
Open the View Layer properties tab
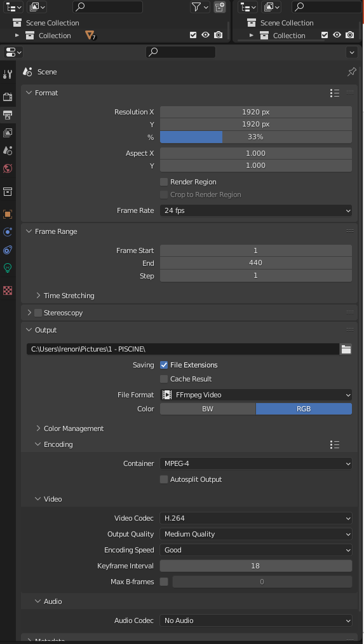[8, 133]
